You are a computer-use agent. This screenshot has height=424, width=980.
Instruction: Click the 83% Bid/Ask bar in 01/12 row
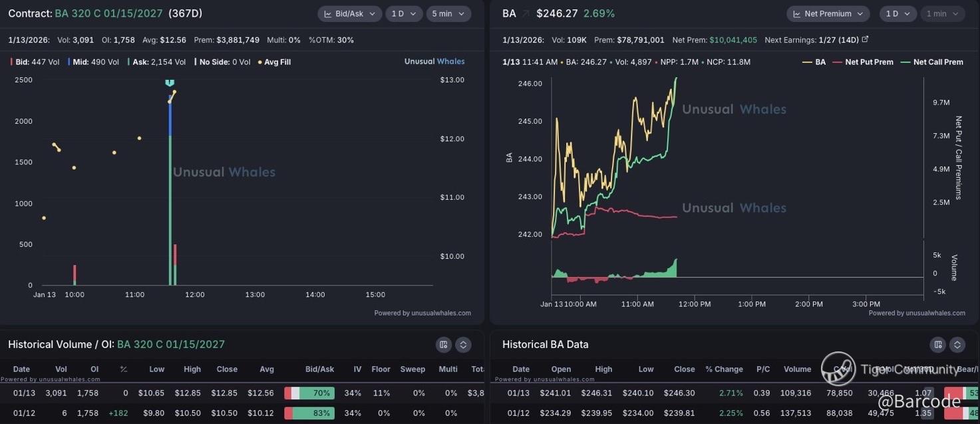pos(309,413)
